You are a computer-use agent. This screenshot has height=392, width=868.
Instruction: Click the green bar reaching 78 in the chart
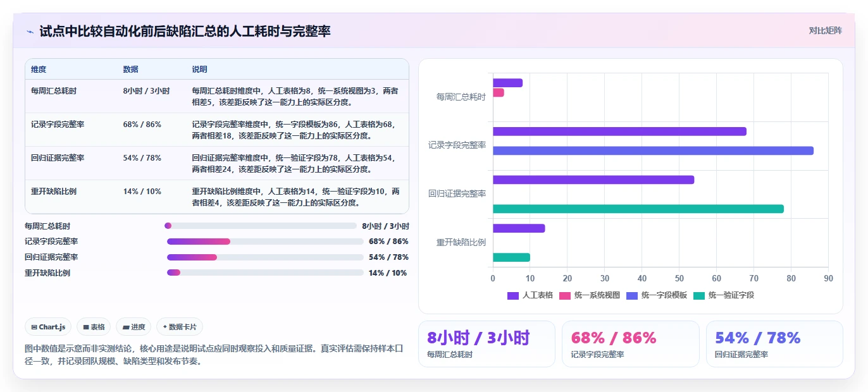(638, 209)
